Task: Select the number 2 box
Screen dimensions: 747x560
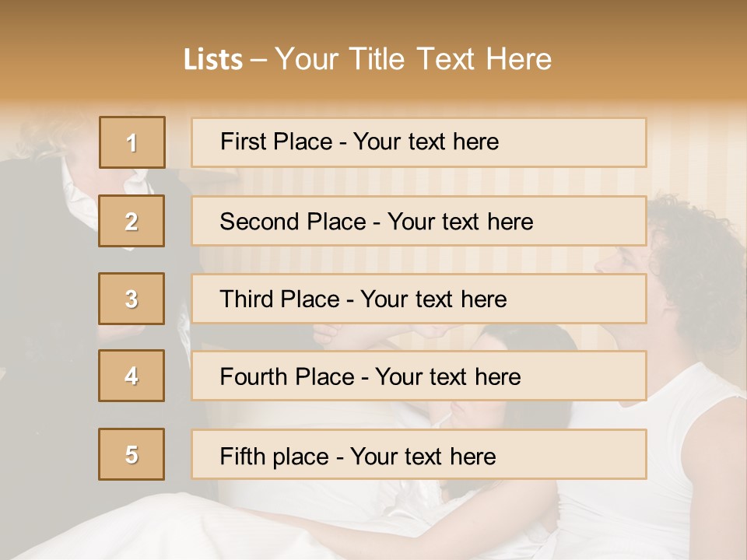Action: click(132, 221)
